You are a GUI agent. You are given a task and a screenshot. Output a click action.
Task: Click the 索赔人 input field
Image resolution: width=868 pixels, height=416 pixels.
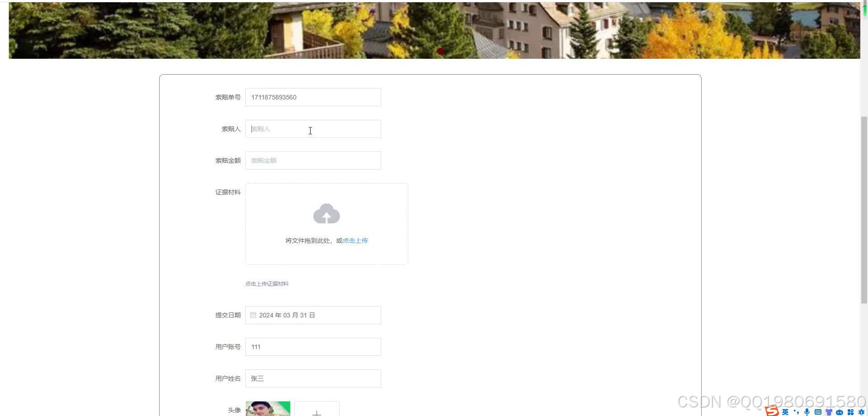[313, 129]
